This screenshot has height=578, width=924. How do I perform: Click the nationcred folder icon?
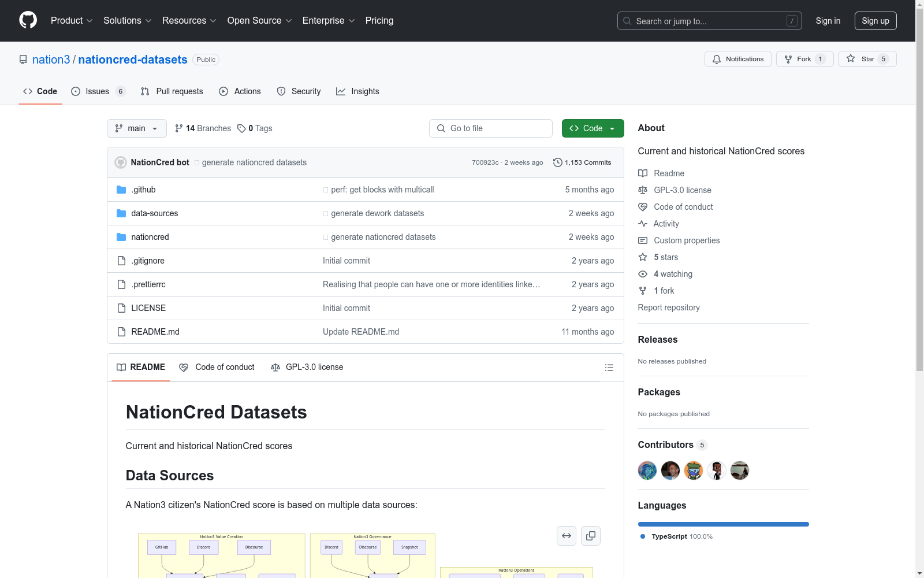pos(121,237)
